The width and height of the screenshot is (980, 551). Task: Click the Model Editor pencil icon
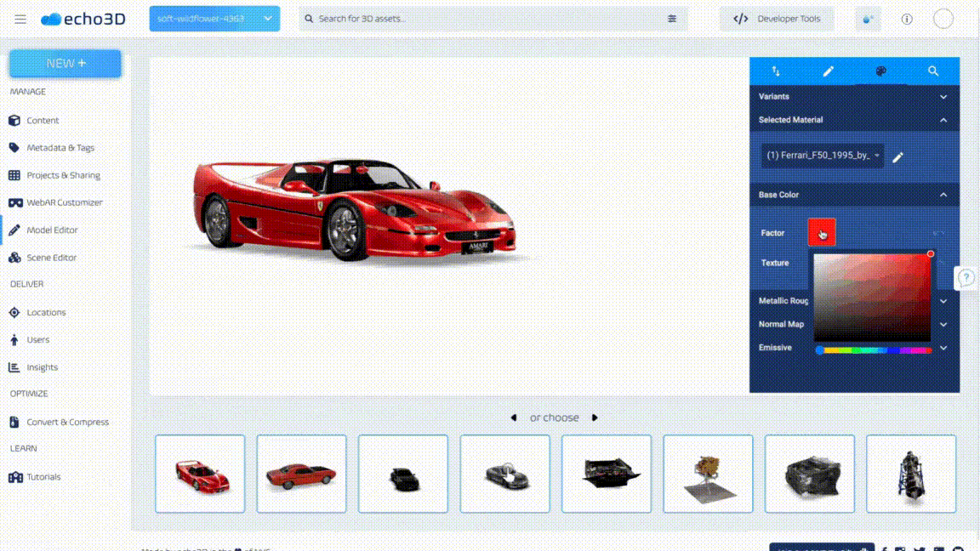[14, 230]
